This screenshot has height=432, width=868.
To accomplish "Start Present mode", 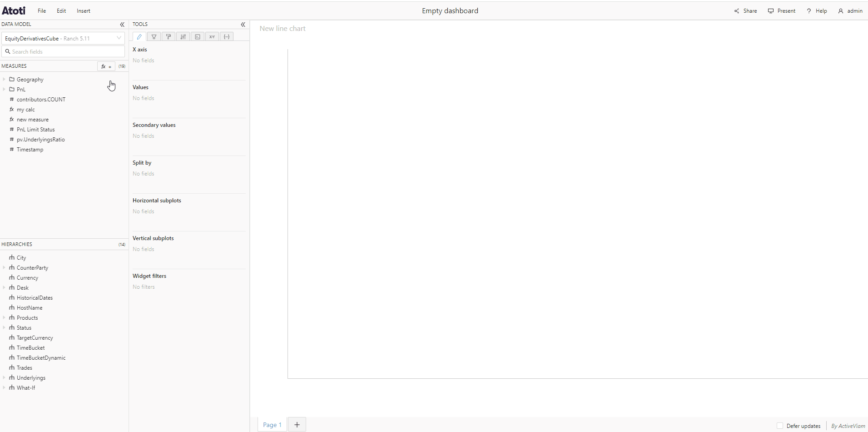I will point(782,11).
